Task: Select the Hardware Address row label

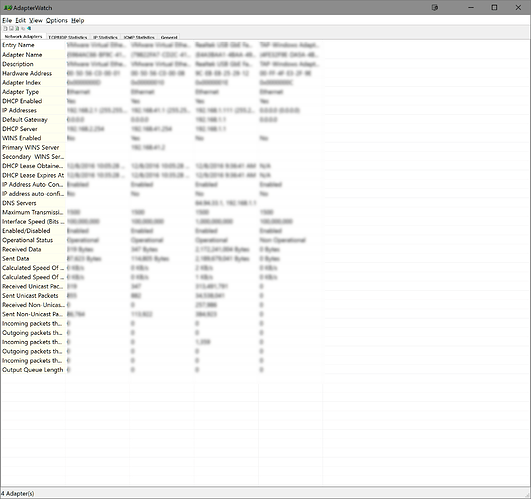Action: (x=27, y=73)
